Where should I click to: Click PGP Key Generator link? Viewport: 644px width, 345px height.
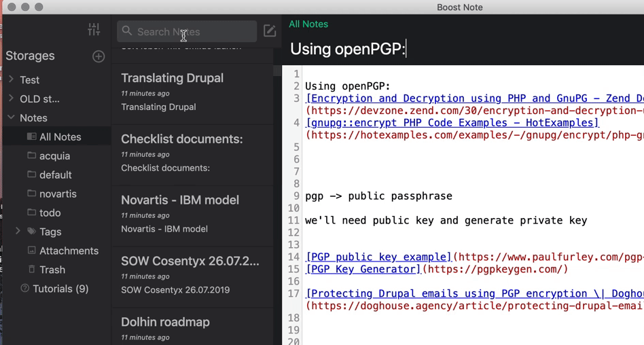point(363,269)
